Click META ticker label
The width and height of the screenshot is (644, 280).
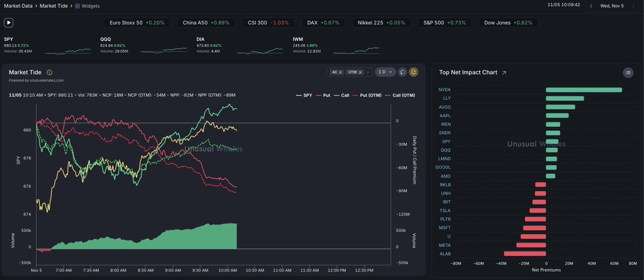445,245
